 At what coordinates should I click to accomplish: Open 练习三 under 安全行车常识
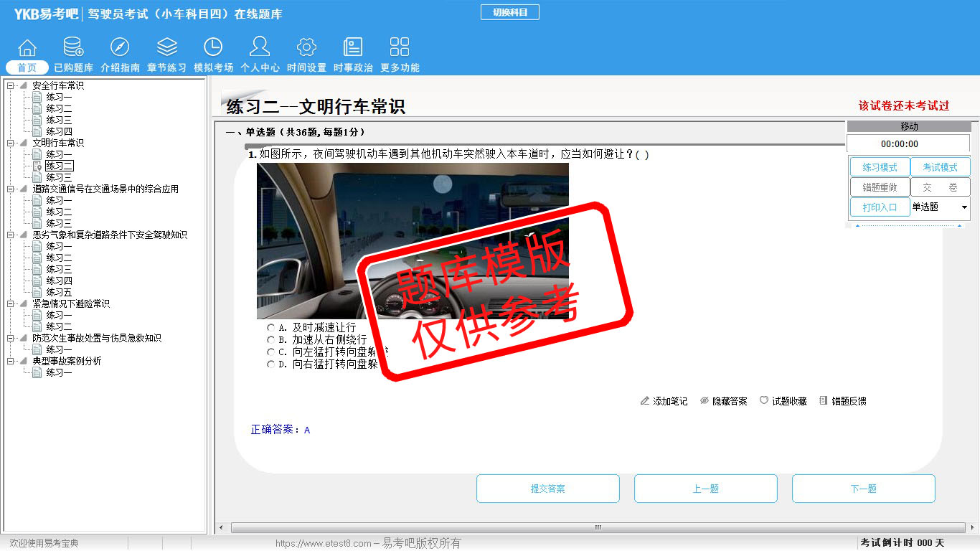tap(59, 121)
